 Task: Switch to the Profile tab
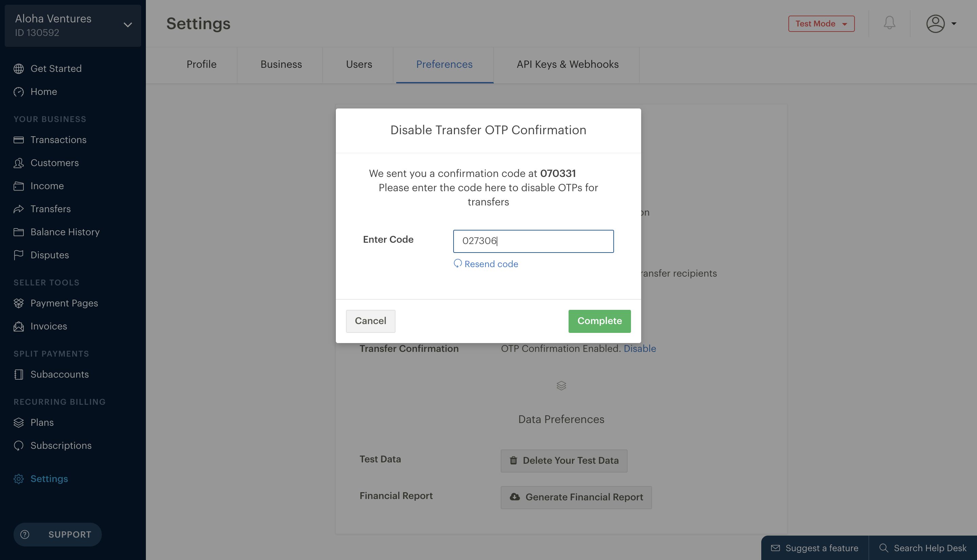(201, 64)
